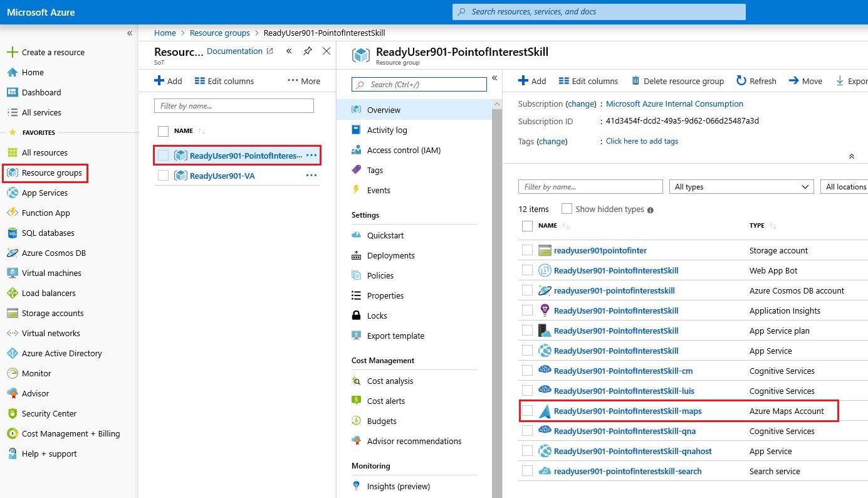Select checkbox for readyuser901pointofinter storage account
This screenshot has width=868, height=498.
527,250
